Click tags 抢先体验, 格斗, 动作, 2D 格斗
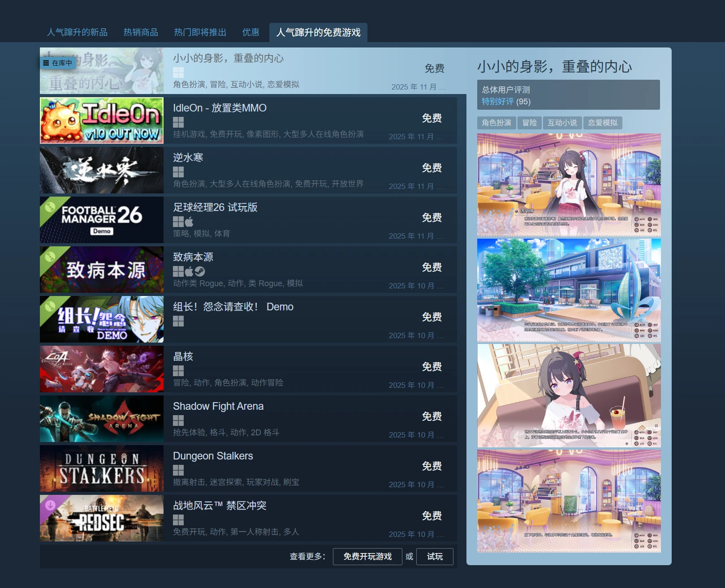725x588 pixels. [226, 433]
